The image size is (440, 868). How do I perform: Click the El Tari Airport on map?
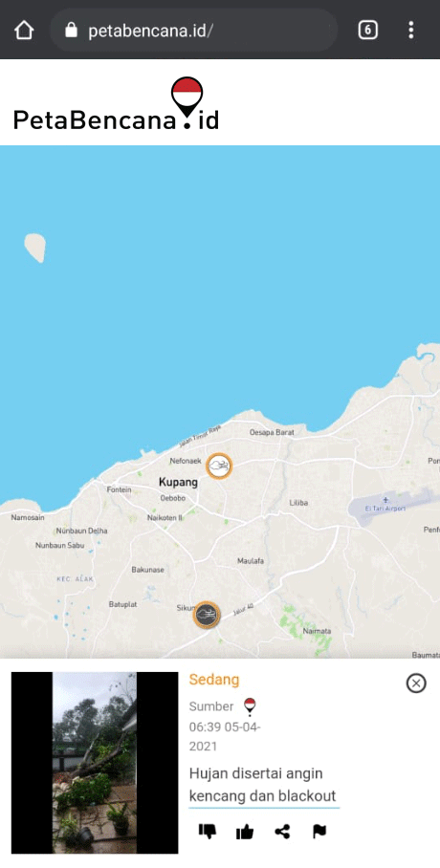click(385, 507)
